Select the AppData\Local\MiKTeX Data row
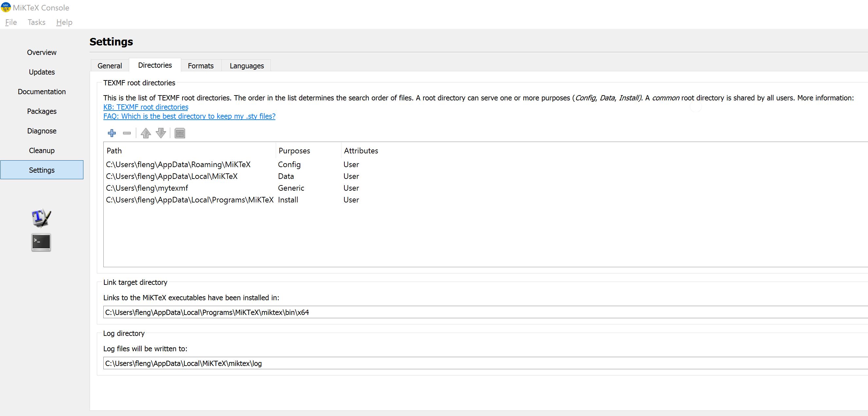868x416 pixels. [x=171, y=176]
